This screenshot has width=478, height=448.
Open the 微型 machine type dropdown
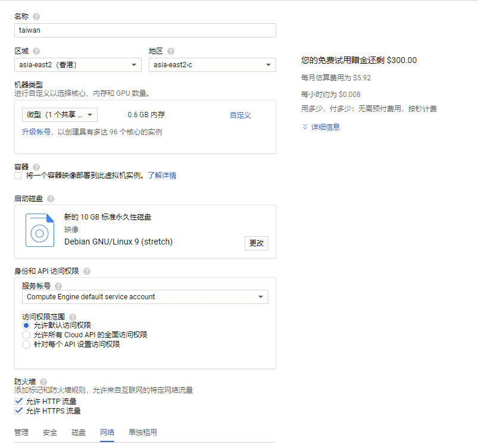coord(60,115)
